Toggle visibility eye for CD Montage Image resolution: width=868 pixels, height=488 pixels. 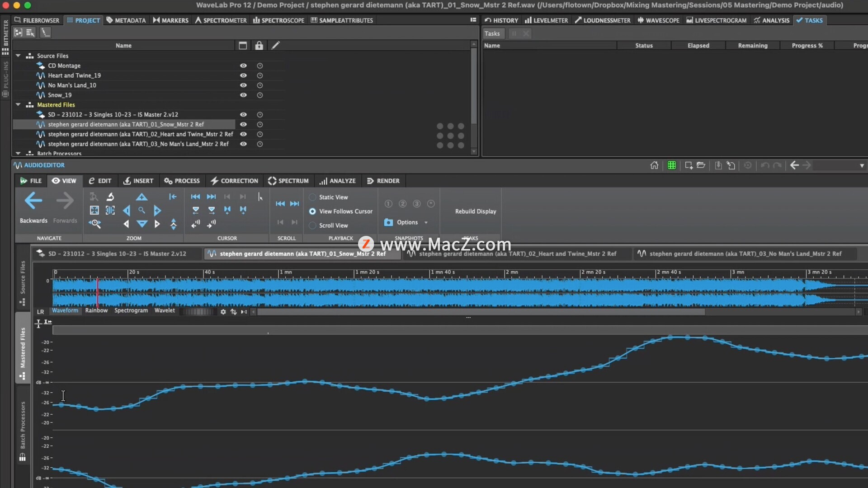click(x=243, y=66)
